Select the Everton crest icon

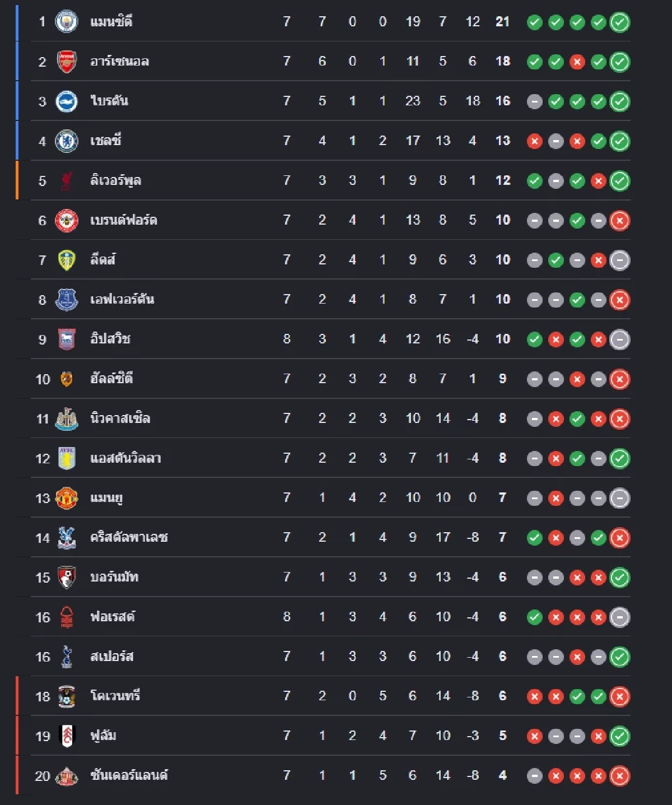tap(67, 300)
